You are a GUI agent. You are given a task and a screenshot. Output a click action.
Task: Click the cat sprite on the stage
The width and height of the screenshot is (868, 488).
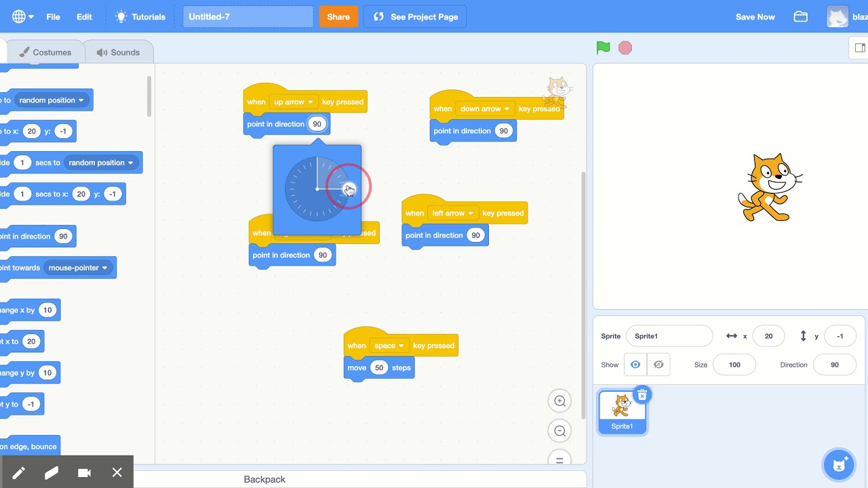(769, 187)
